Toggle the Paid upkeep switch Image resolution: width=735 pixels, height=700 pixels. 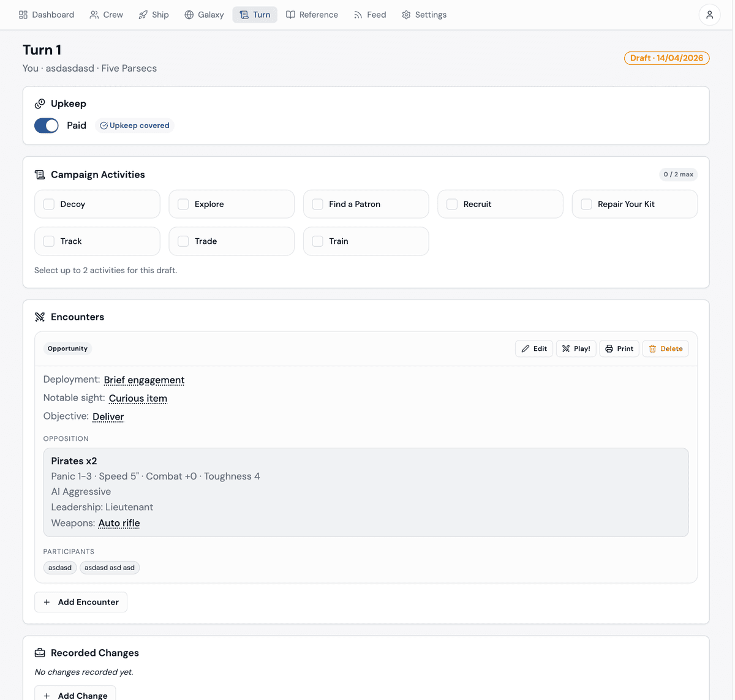pyautogui.click(x=47, y=126)
